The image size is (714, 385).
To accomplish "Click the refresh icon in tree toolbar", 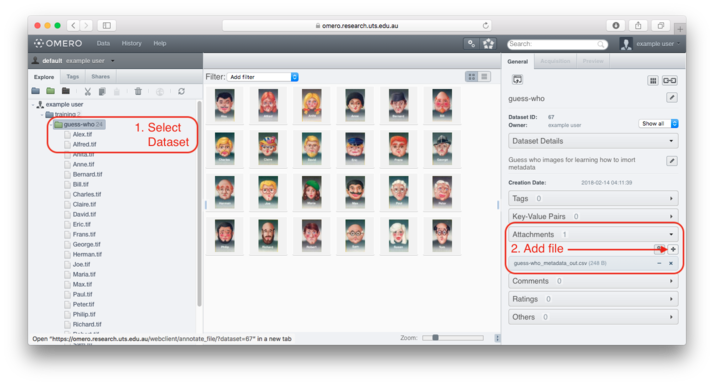I will click(x=181, y=92).
